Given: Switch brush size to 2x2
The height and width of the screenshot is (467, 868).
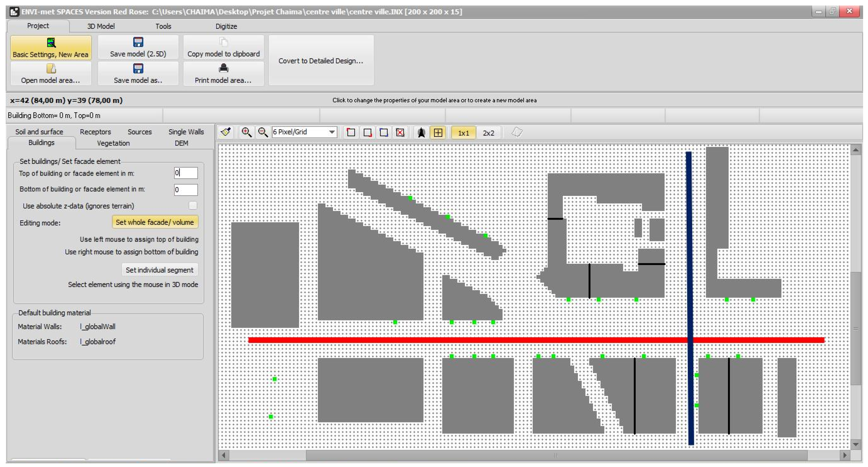Looking at the screenshot, I should pyautogui.click(x=488, y=133).
